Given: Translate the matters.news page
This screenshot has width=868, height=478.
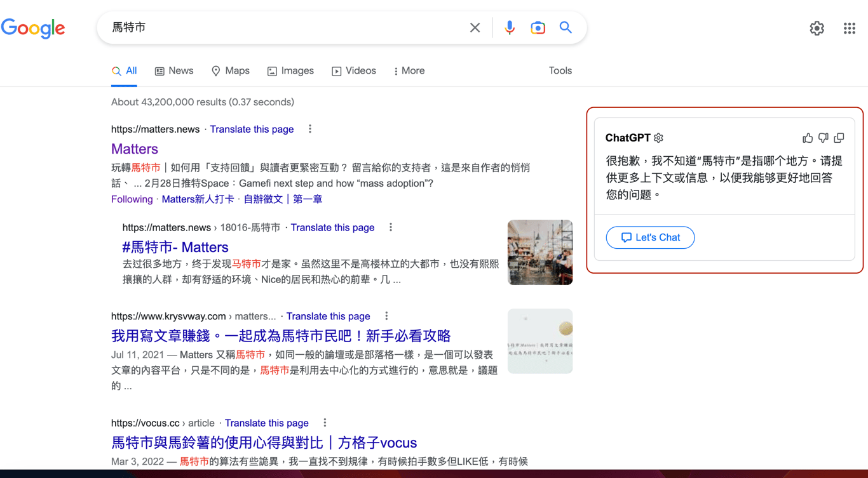Looking at the screenshot, I should click(252, 129).
